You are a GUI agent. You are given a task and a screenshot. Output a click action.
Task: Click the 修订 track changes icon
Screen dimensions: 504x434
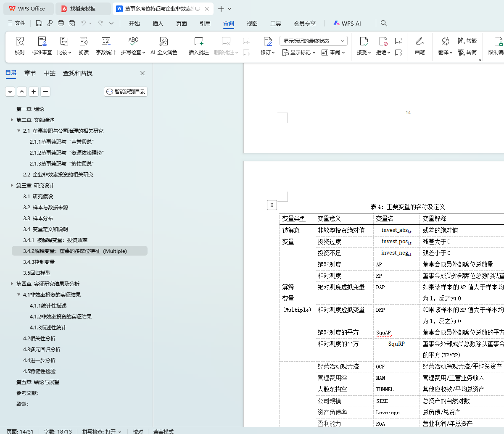click(267, 42)
